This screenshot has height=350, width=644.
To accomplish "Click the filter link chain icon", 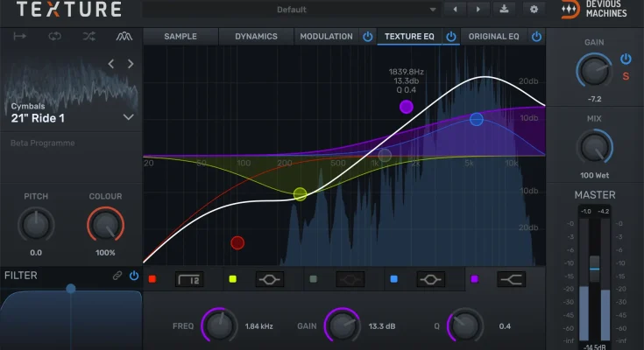I will point(117,276).
